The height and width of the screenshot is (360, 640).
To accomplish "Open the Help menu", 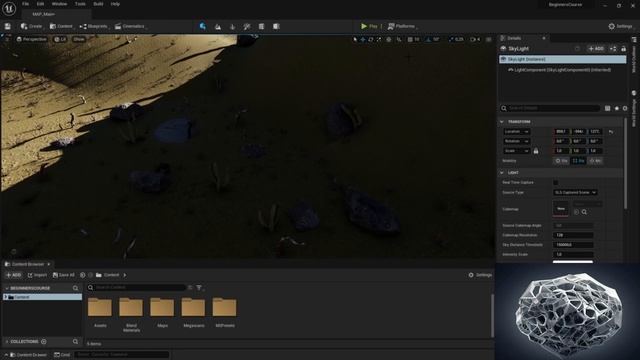I will 116,4.
